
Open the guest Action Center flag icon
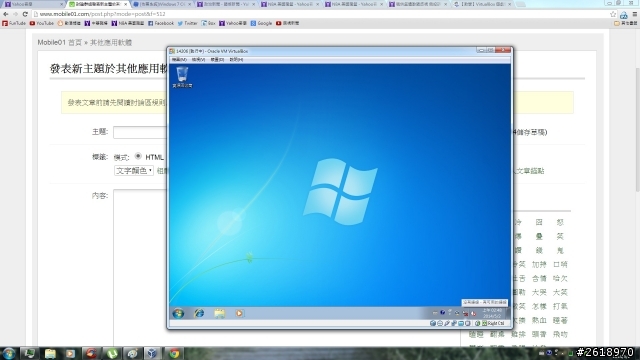tap(457, 313)
